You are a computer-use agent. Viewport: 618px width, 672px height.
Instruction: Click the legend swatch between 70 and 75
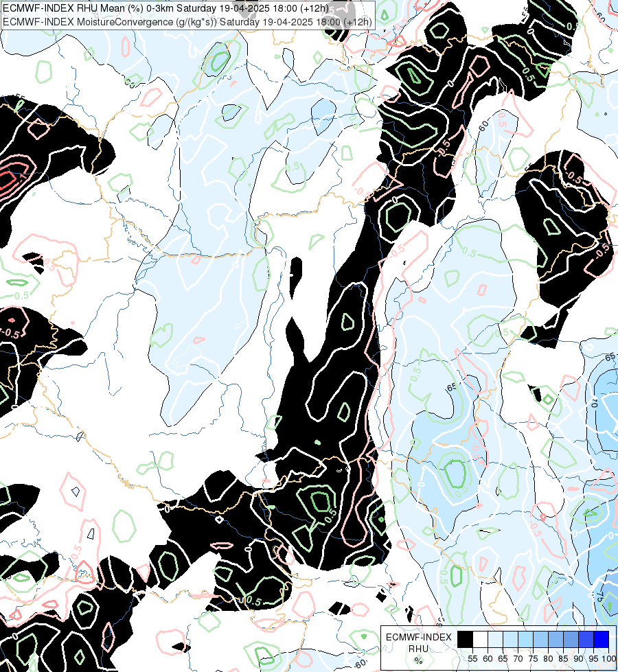[525, 639]
